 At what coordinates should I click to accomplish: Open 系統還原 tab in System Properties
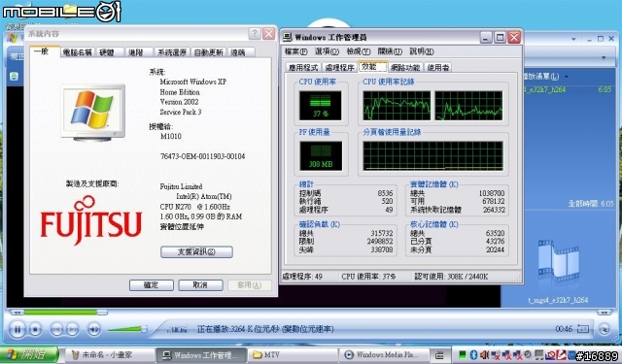point(172,52)
